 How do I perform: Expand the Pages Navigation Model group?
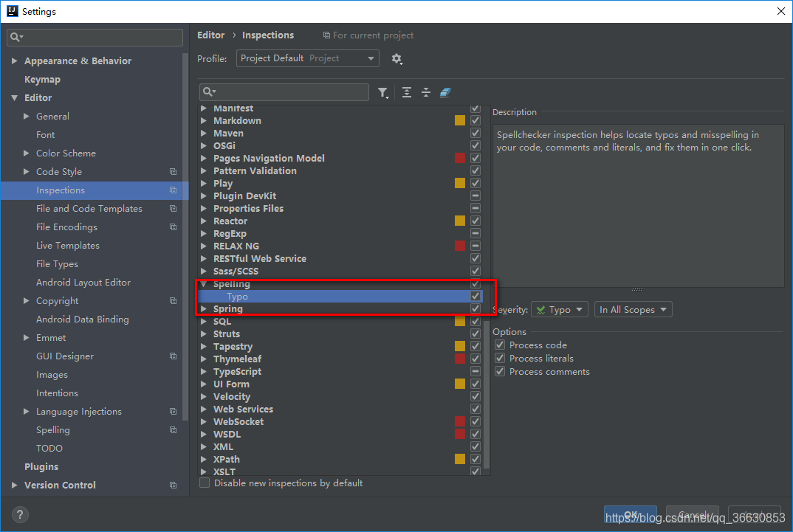(x=203, y=158)
